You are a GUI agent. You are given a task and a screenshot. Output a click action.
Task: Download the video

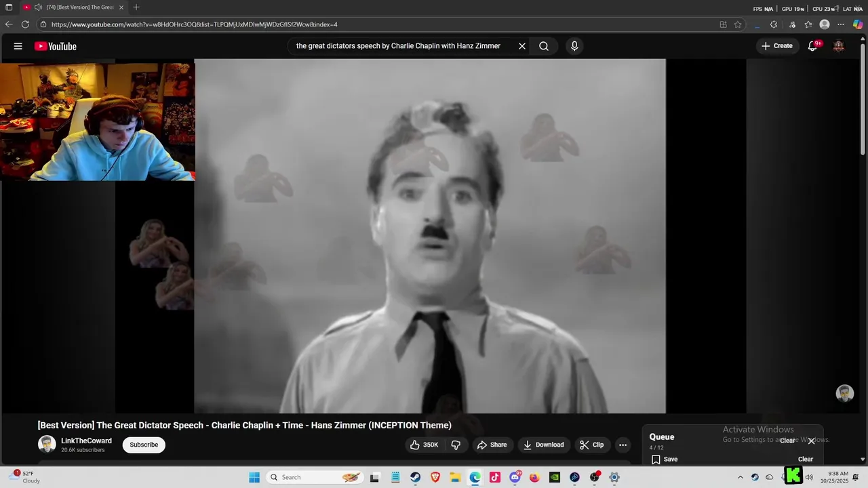[x=544, y=445]
